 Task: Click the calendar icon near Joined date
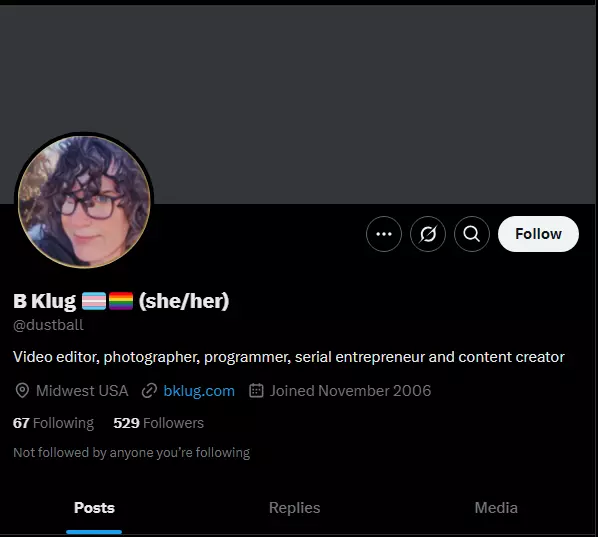tap(256, 391)
